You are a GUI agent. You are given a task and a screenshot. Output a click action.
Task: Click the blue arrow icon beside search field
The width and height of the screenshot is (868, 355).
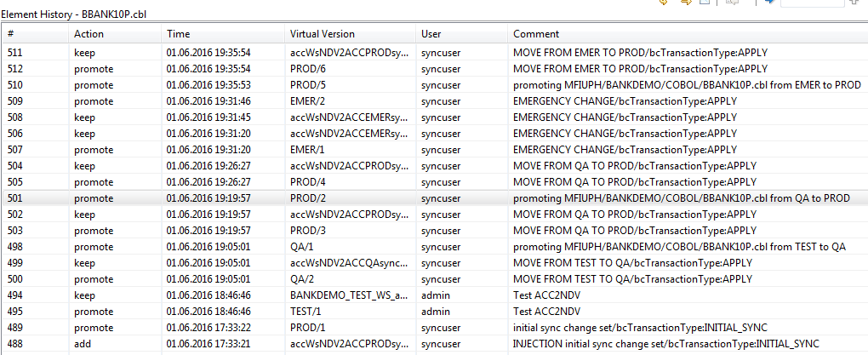pyautogui.click(x=769, y=3)
